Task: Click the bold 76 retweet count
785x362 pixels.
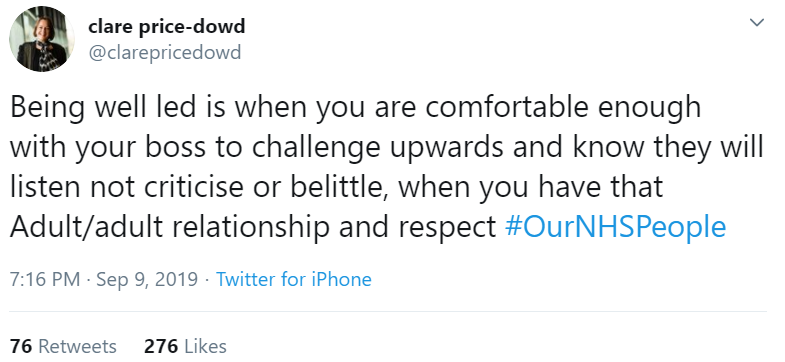Action: click(x=21, y=346)
